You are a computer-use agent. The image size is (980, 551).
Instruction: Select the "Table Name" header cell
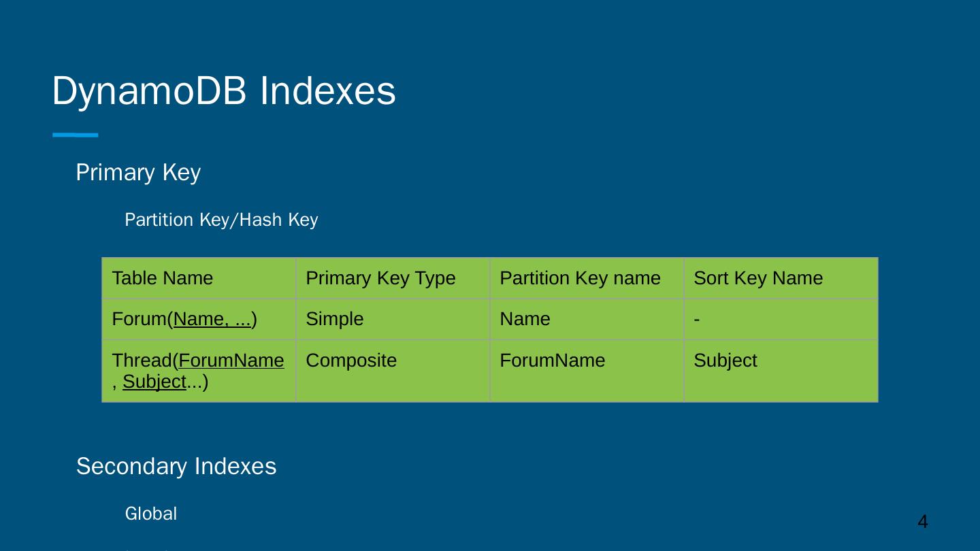coord(163,278)
